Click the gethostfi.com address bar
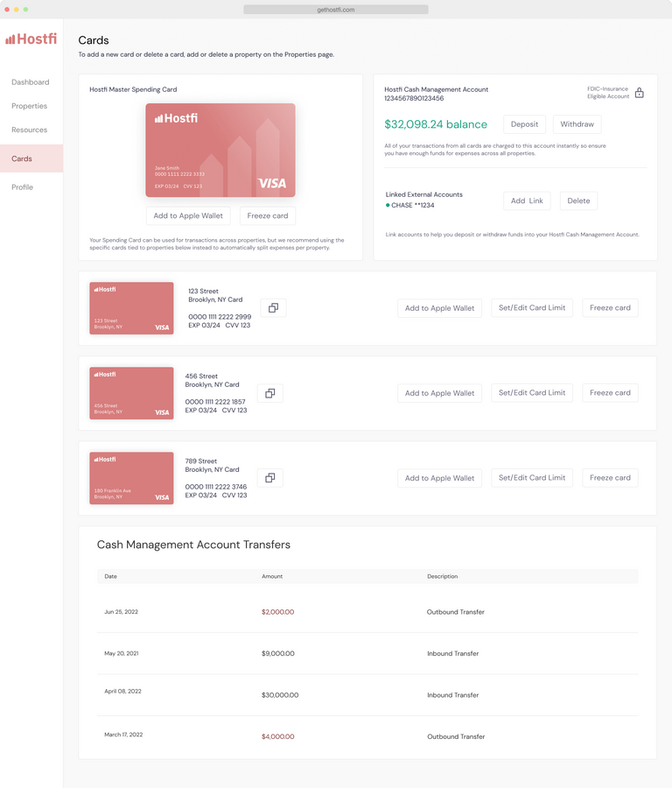The width and height of the screenshot is (672, 788). (x=336, y=10)
